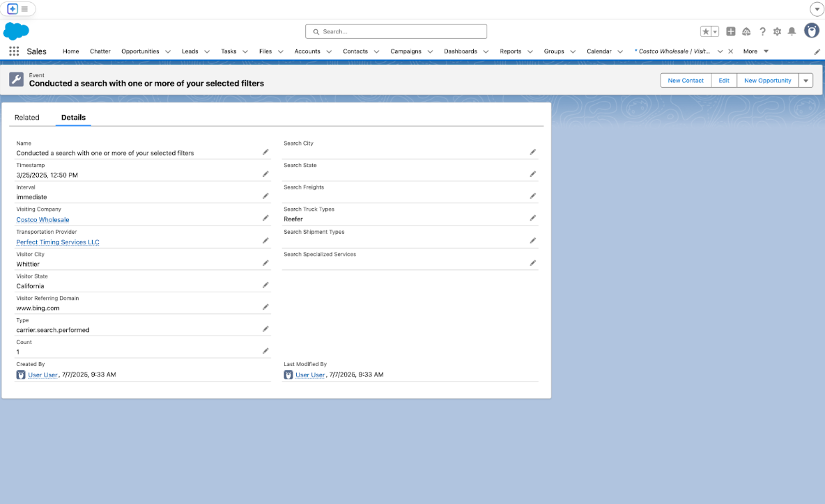
Task: Edit the Visitor State pencil icon
Action: click(265, 285)
